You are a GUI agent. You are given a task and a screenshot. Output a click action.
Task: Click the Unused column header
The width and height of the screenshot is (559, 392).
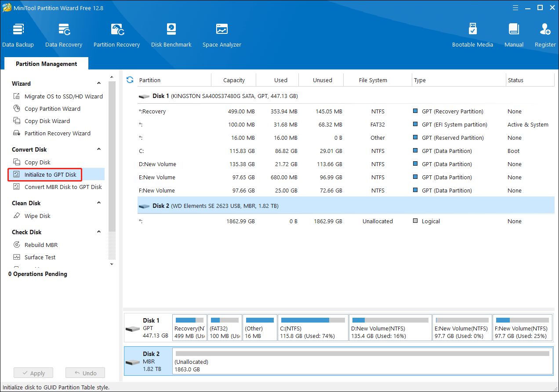click(322, 80)
